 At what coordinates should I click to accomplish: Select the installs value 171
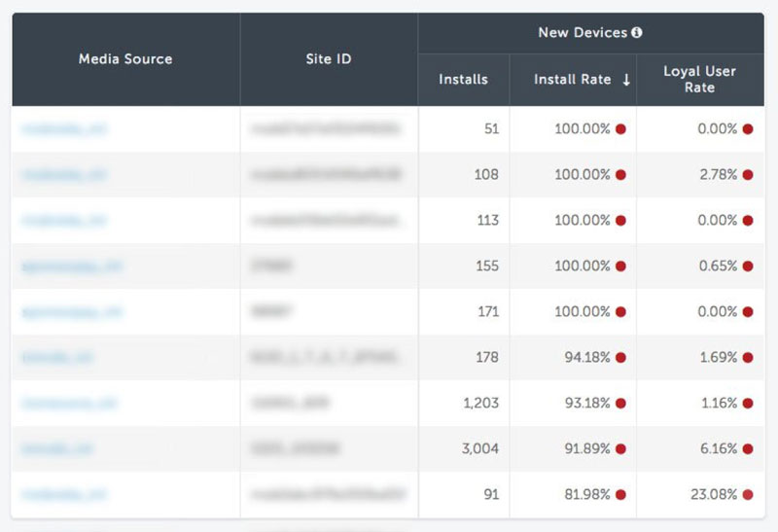coord(488,311)
